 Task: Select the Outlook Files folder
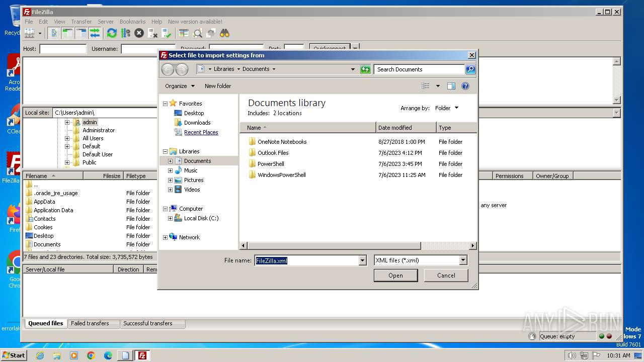273,153
